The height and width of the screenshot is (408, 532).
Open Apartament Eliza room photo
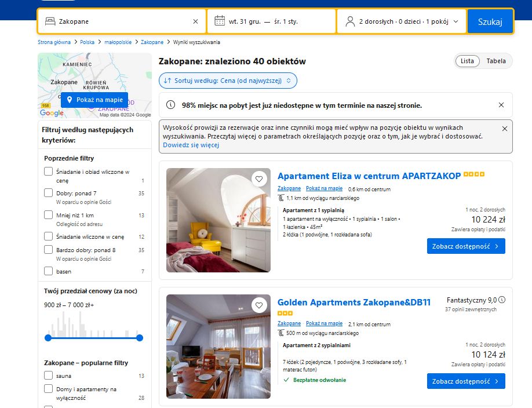tap(218, 220)
